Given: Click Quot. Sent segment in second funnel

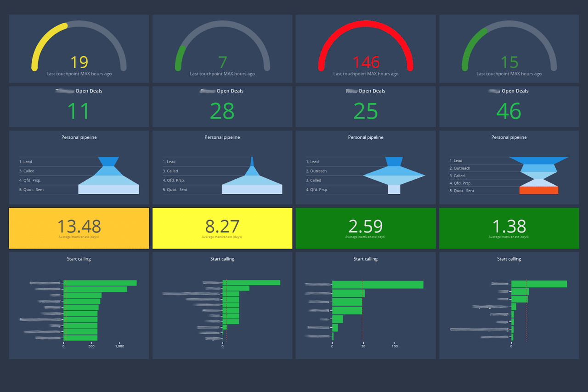Looking at the screenshot, I should [x=252, y=189].
